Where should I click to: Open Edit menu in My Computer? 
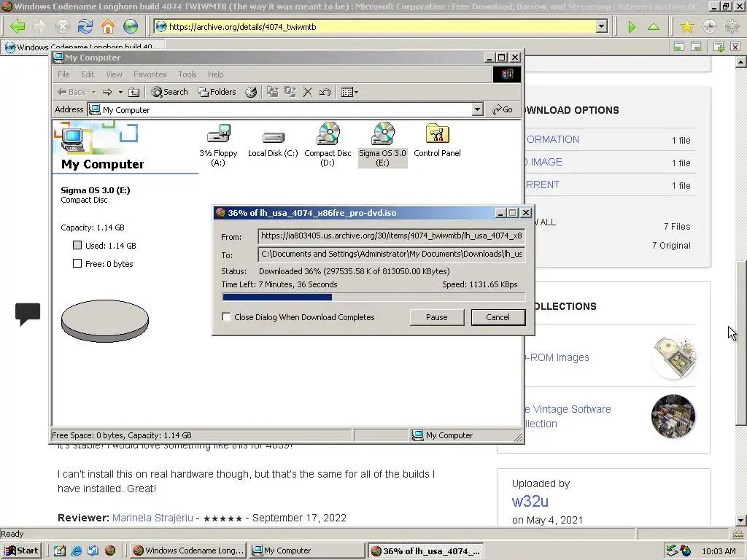click(88, 74)
